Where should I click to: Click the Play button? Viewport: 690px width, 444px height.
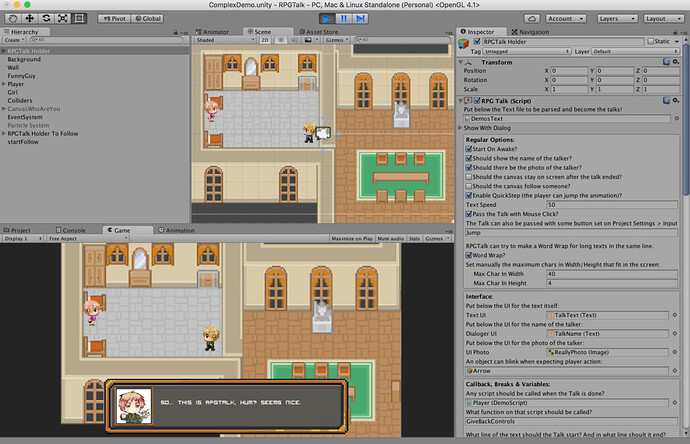[x=327, y=18]
